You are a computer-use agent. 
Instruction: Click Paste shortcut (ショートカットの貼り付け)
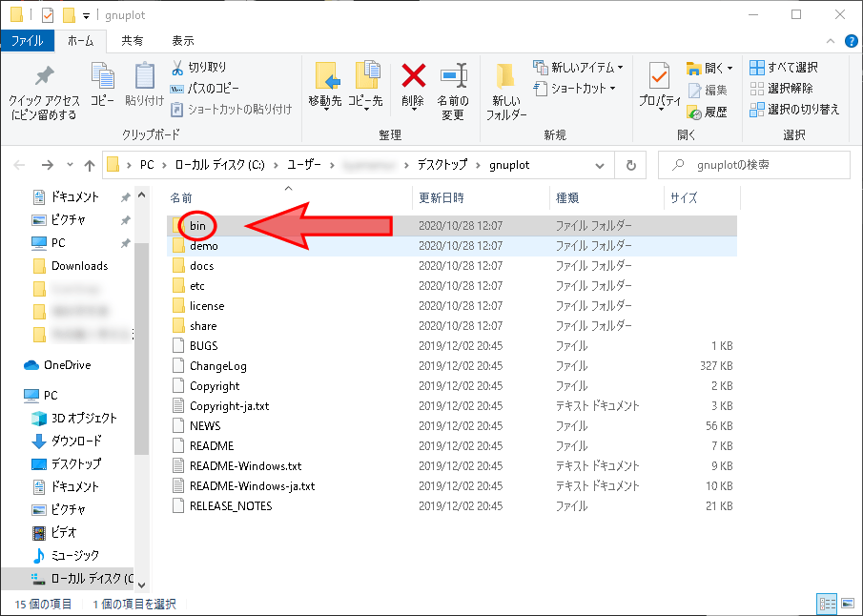(x=231, y=109)
